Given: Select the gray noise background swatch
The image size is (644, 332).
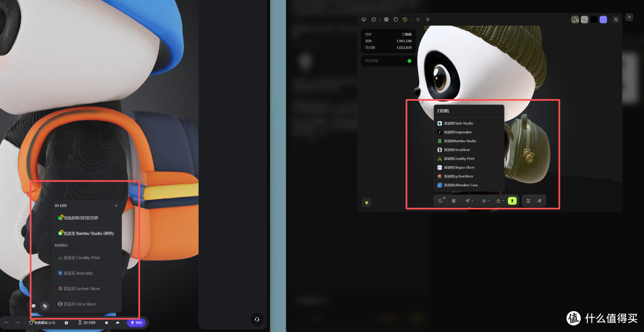Looking at the screenshot, I should (584, 19).
